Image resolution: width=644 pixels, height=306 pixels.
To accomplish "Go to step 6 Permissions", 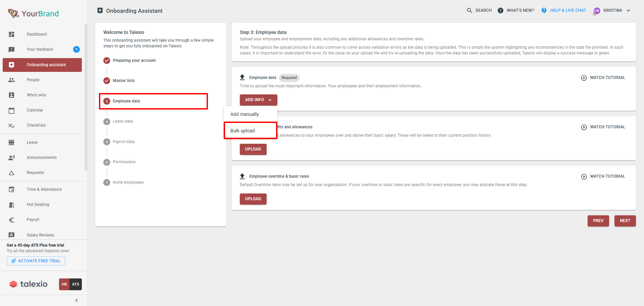I will click(x=120, y=162).
